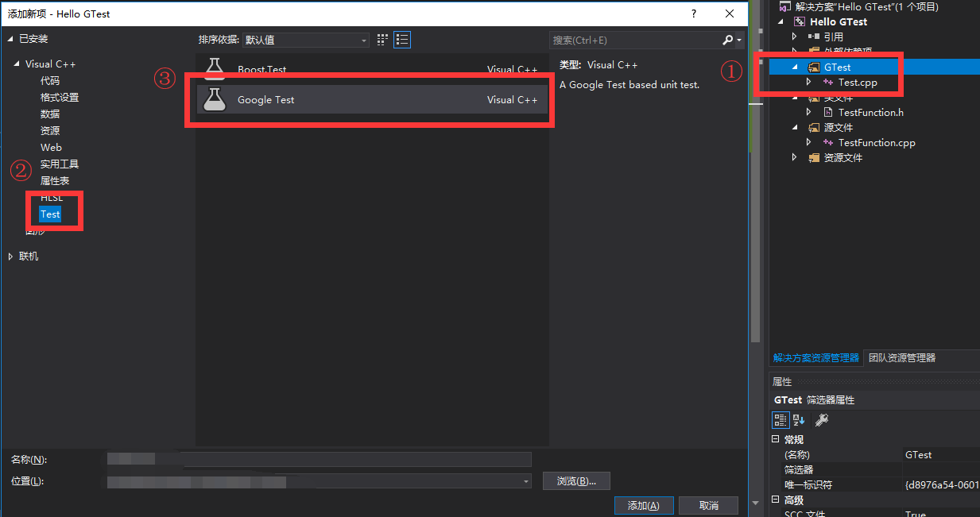This screenshot has height=517, width=980.
Task: Click the Test.cpp file icon
Action: point(828,82)
